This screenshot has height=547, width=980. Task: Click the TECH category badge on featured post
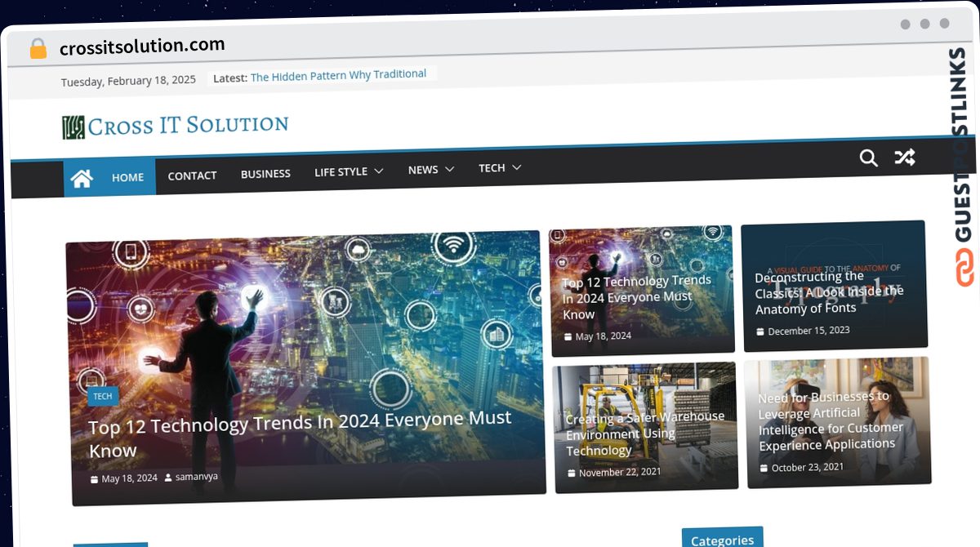(x=103, y=396)
